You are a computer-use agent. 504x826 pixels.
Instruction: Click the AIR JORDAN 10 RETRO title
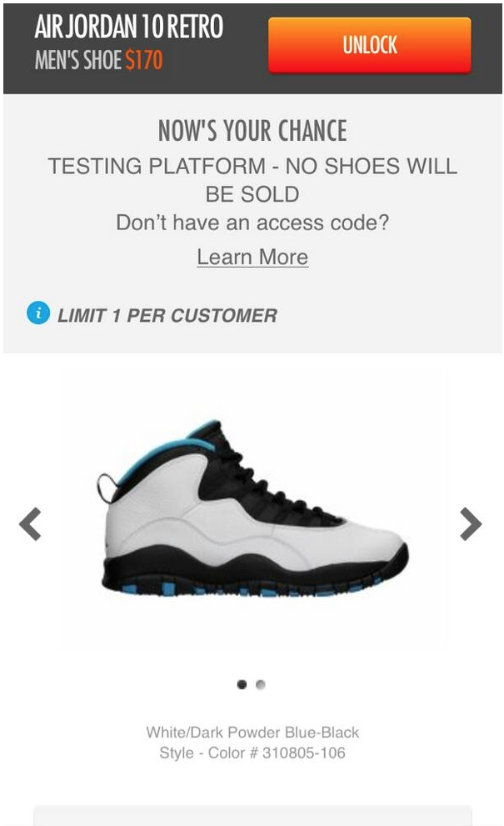[129, 27]
